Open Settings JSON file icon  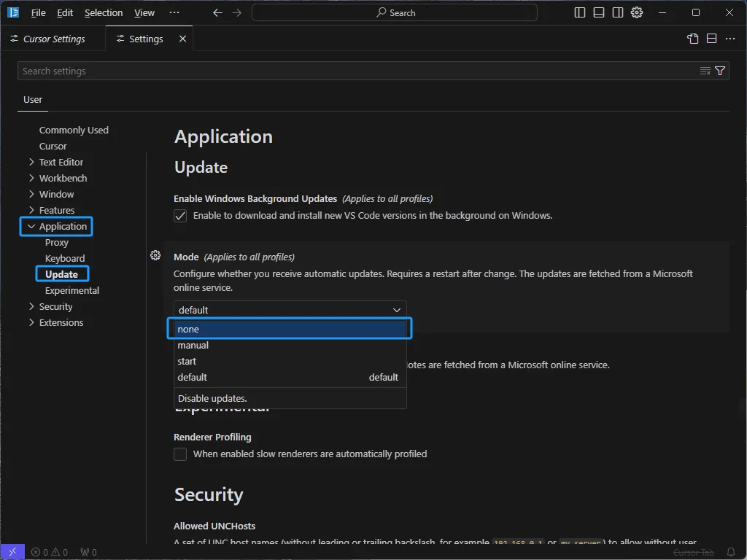693,39
